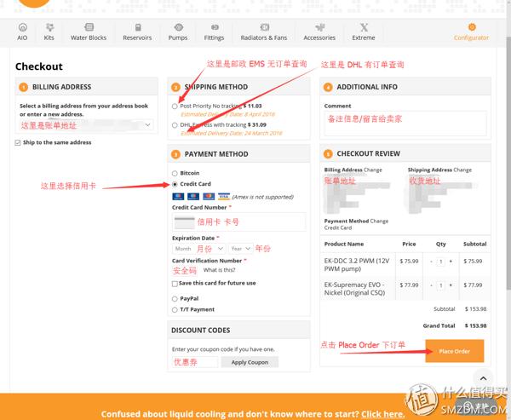The image size is (511, 420).
Task: Click the Place Order button
Action: 455,351
